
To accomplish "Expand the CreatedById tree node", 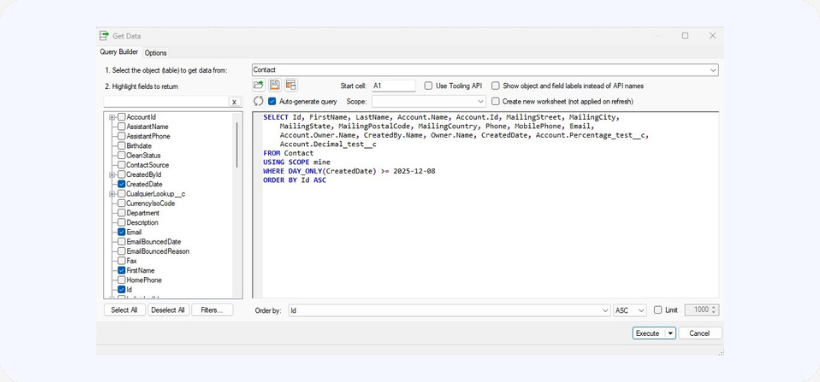I will pyautogui.click(x=112, y=175).
